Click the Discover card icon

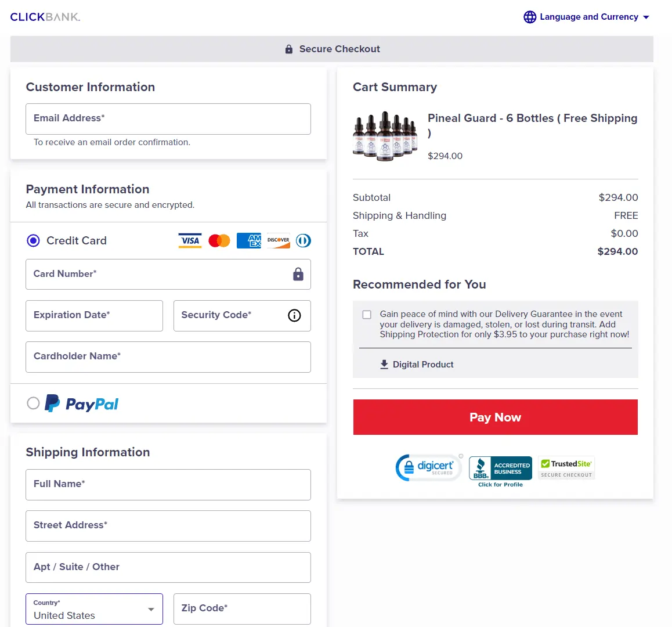tap(279, 240)
